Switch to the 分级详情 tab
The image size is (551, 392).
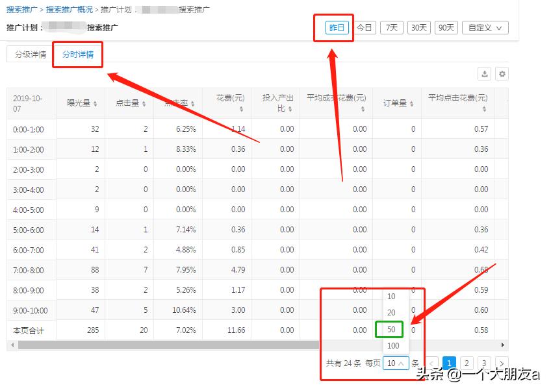(31, 55)
